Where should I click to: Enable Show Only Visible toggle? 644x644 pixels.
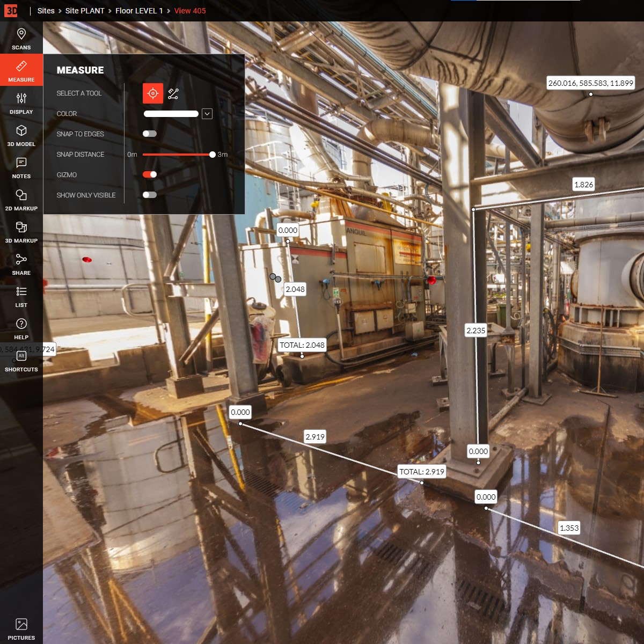150,195
